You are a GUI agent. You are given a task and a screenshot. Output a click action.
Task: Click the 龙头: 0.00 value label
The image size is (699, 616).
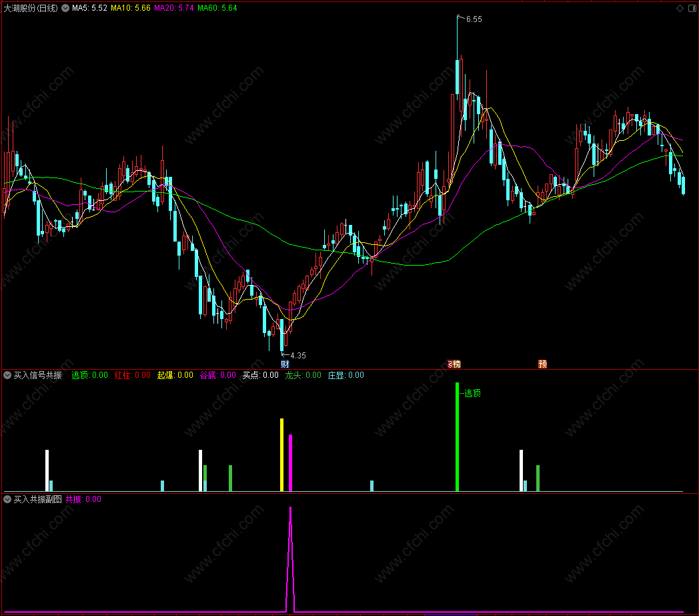click(x=303, y=375)
